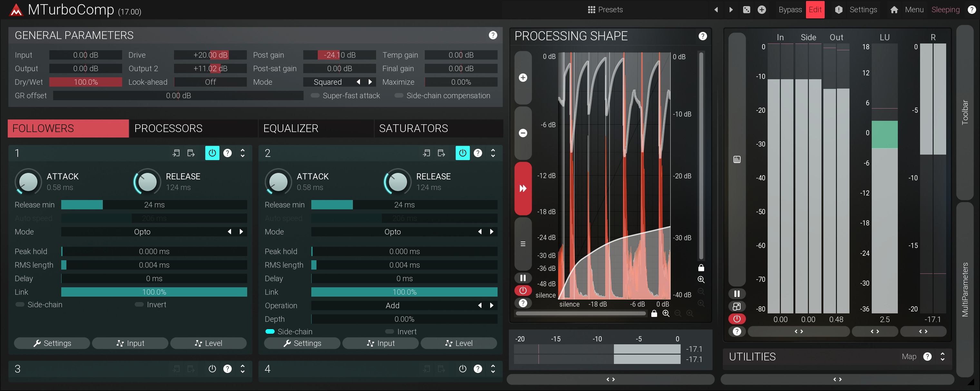Open the home Menu icon
The image size is (980, 391).
click(894, 10)
